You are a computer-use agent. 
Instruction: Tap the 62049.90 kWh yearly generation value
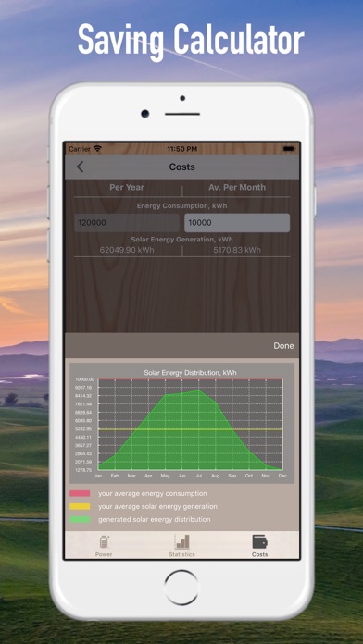(x=127, y=250)
